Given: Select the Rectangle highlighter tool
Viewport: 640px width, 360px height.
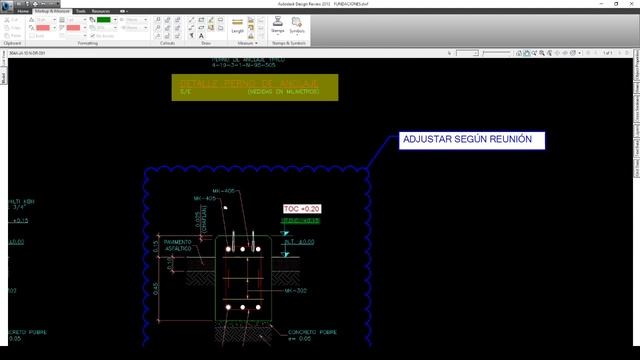Looking at the screenshot, I should [x=211, y=28].
